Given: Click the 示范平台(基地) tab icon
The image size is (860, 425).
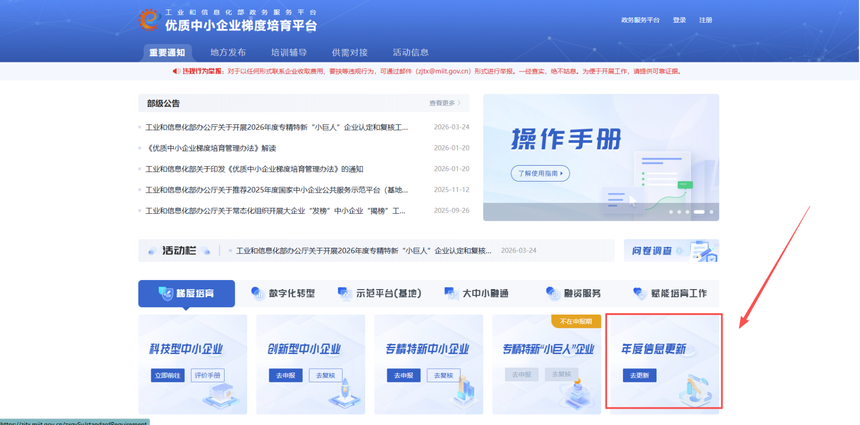Looking at the screenshot, I should [x=345, y=293].
